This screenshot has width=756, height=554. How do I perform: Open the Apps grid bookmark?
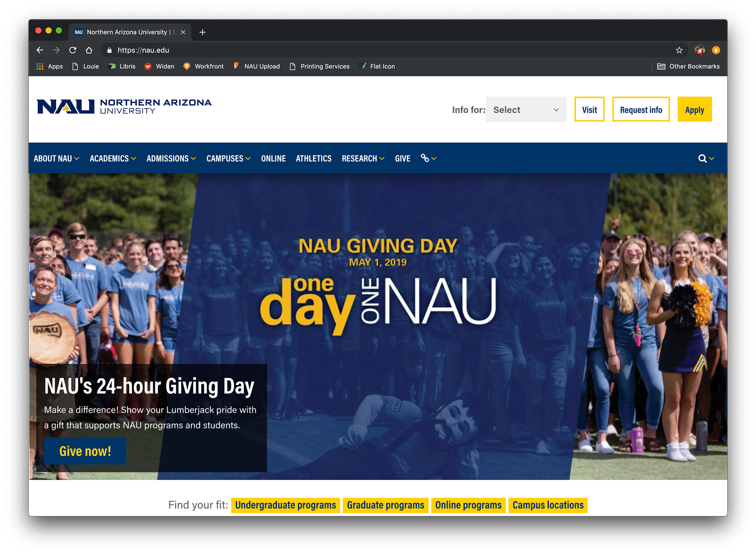coord(50,66)
